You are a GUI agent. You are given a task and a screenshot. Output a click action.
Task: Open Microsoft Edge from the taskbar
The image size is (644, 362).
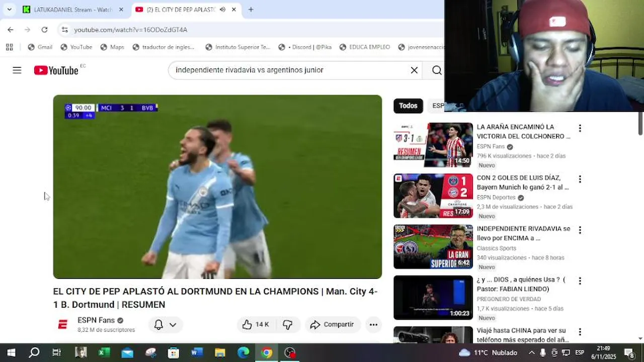pyautogui.click(x=243, y=352)
